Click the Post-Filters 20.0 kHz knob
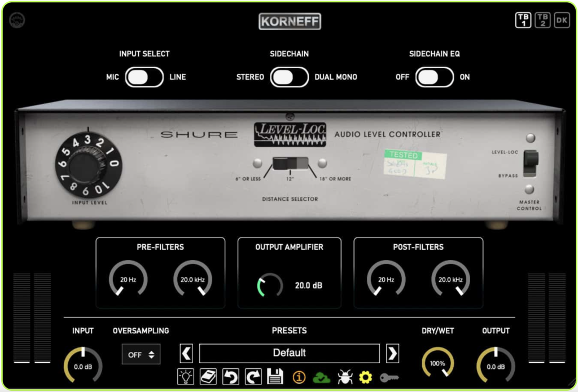The image size is (578, 392). tap(450, 279)
